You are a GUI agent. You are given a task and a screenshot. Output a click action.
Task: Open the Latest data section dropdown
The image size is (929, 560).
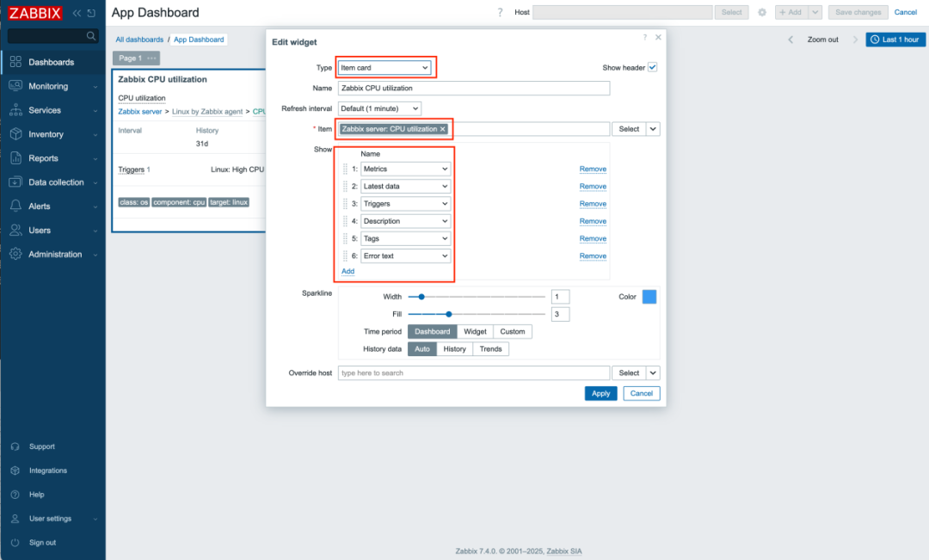[406, 186]
